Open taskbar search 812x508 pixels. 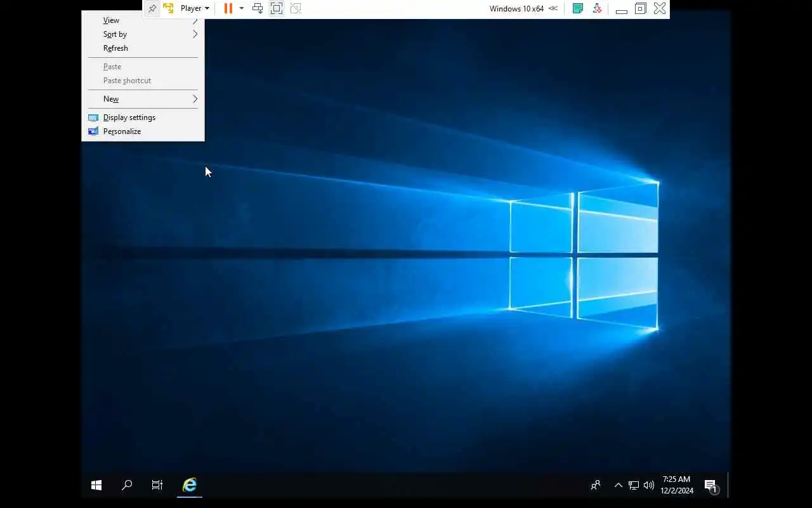pyautogui.click(x=127, y=485)
